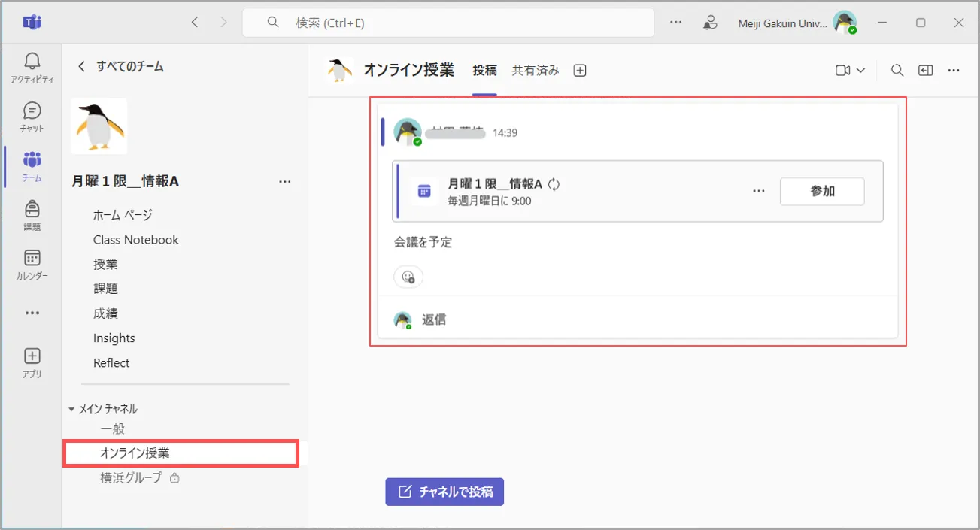This screenshot has height=530, width=980.
Task: Open the Class Notebook item
Action: 135,240
